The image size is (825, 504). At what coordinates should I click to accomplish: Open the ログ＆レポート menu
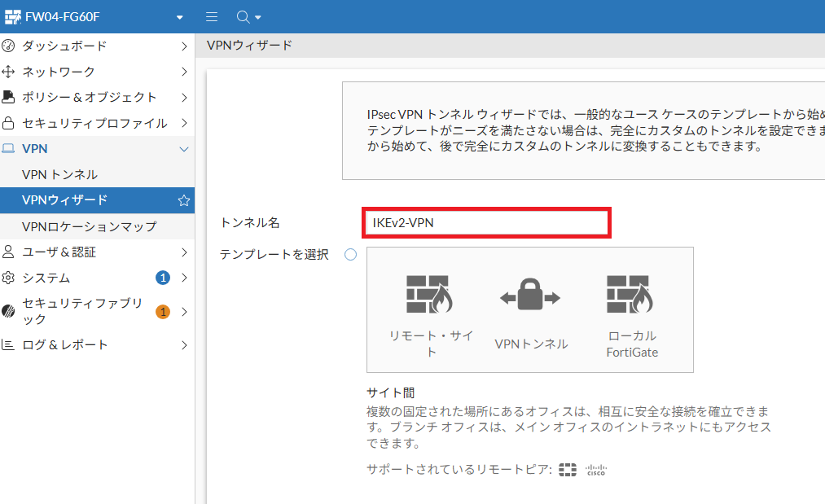pyautogui.click(x=65, y=345)
